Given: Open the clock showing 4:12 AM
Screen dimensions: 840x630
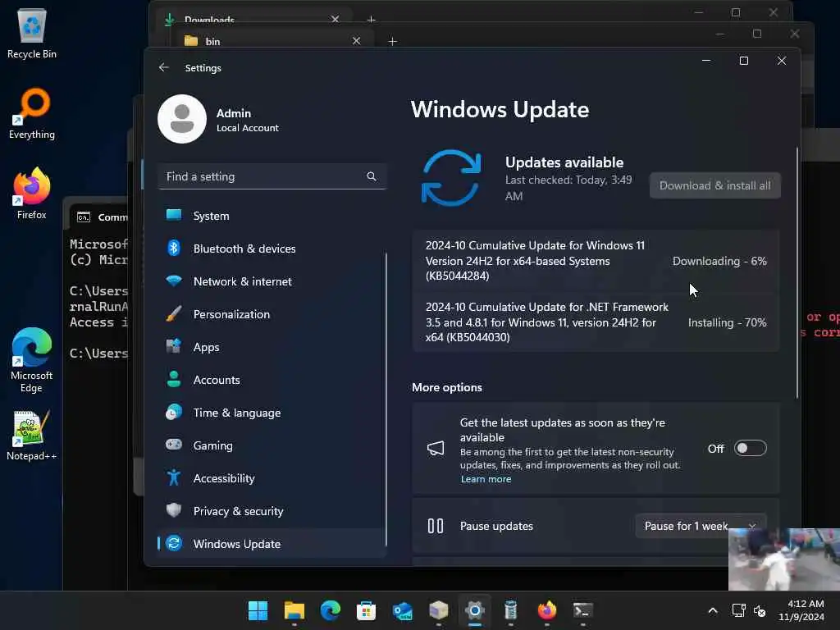Looking at the screenshot, I should tap(801, 610).
